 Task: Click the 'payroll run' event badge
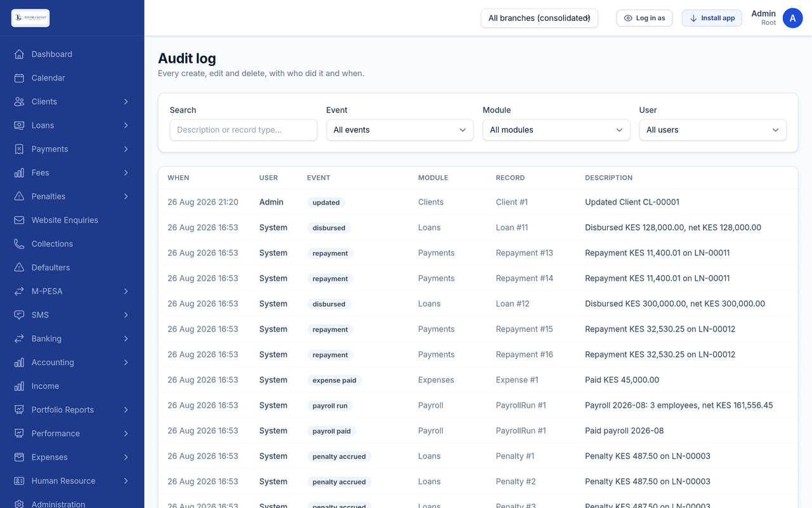pos(330,405)
